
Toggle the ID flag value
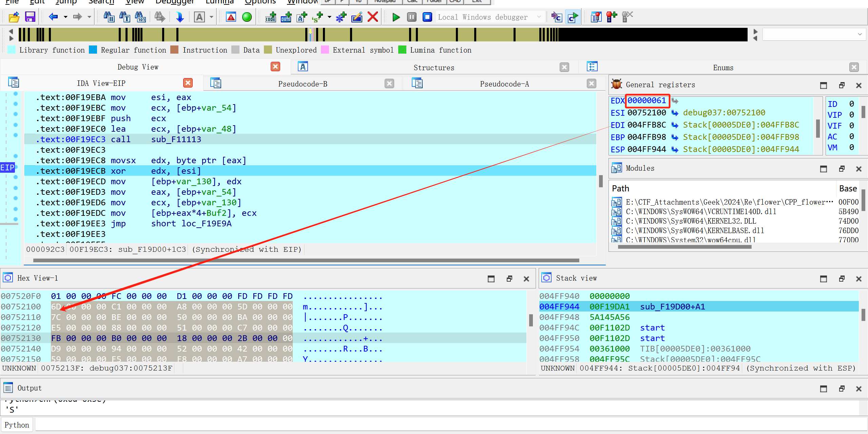[851, 104]
